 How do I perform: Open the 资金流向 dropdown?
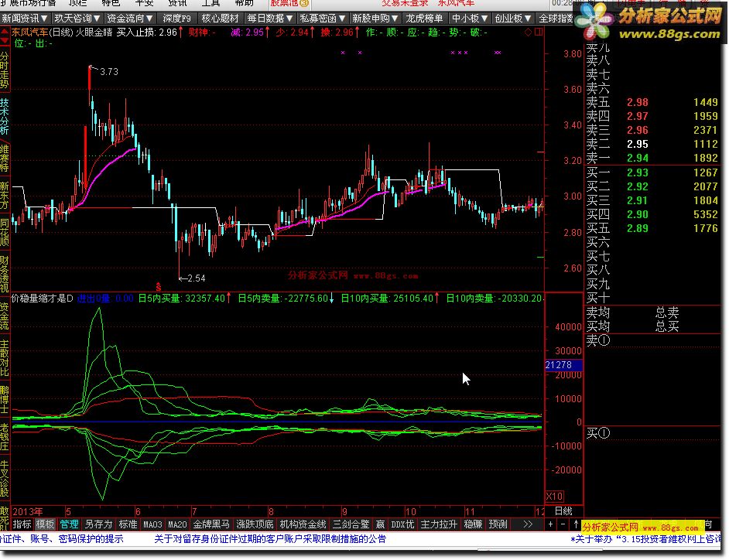tap(130, 18)
